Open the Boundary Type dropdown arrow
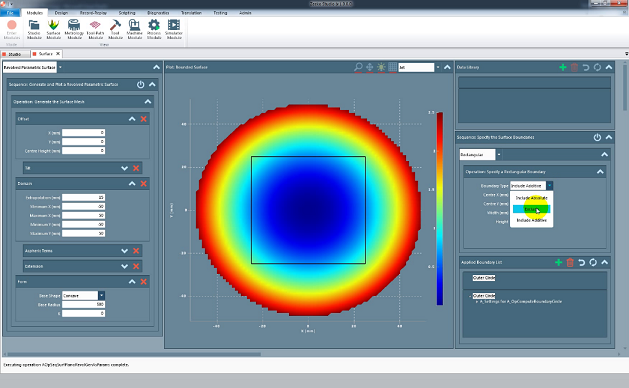 point(550,185)
